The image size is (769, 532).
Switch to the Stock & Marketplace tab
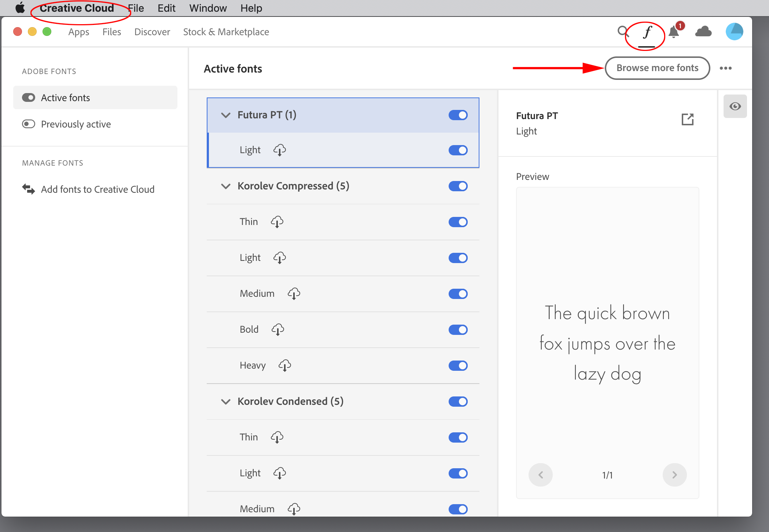click(x=226, y=32)
